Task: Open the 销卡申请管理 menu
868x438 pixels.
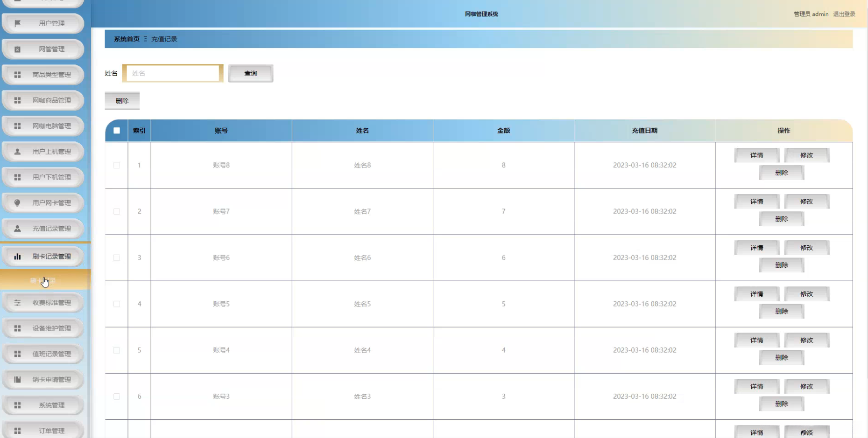Action: point(43,380)
